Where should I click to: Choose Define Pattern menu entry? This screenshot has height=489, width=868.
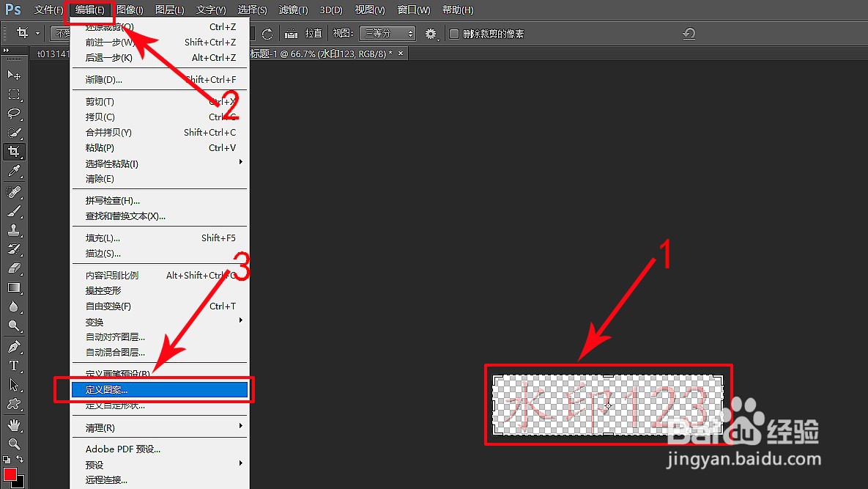pyautogui.click(x=160, y=390)
